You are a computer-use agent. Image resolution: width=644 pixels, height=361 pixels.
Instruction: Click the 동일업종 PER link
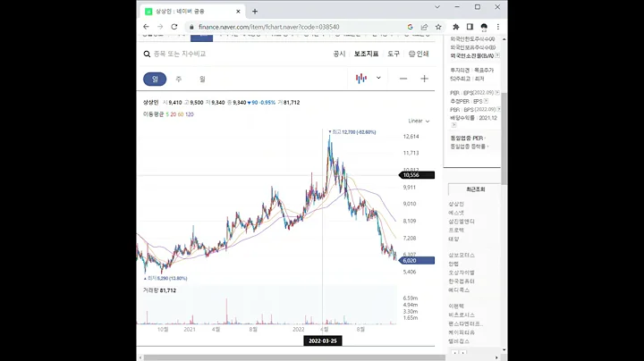467,139
